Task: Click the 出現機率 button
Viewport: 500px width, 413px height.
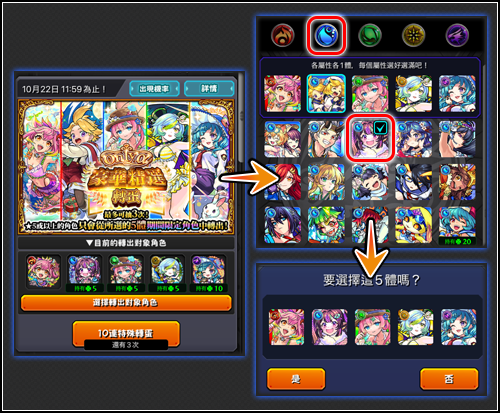Action: tap(154, 89)
